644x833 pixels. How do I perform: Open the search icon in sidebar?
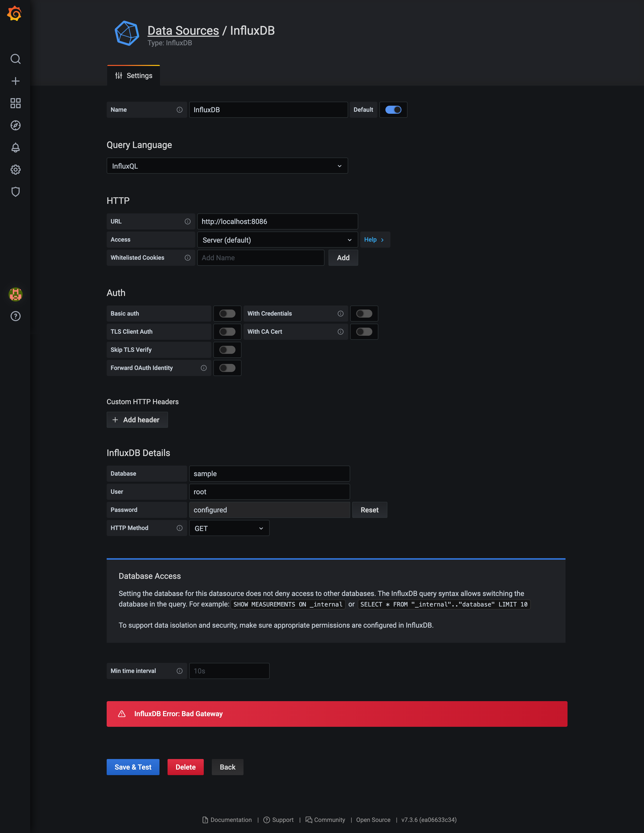coord(15,59)
